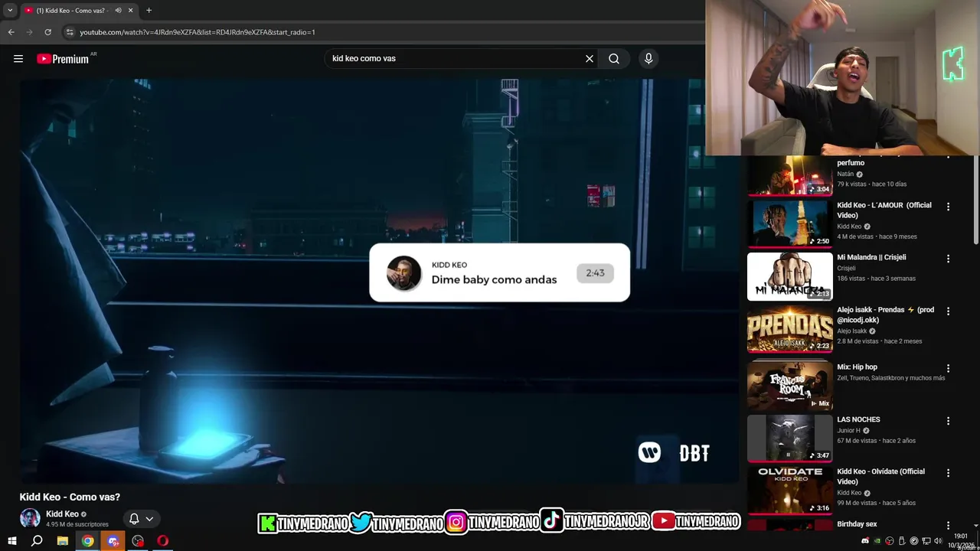Open more options for L'AMOUR video
Screen dimensions: 980x551
click(x=948, y=207)
